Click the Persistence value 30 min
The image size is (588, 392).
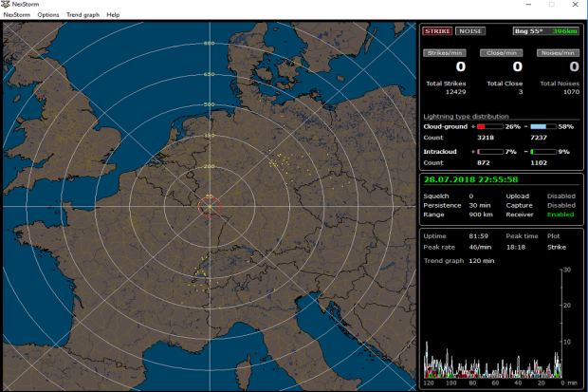(480, 205)
